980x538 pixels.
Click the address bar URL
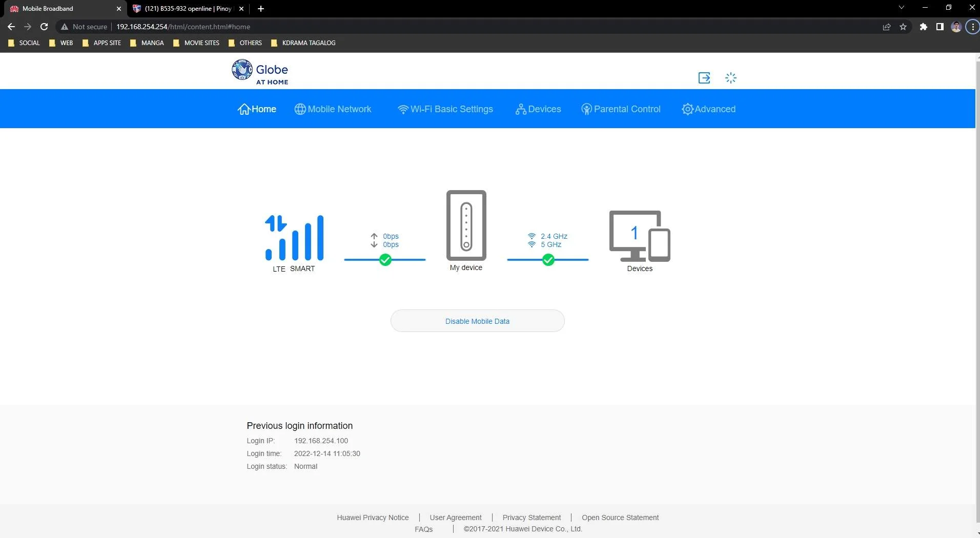click(183, 27)
